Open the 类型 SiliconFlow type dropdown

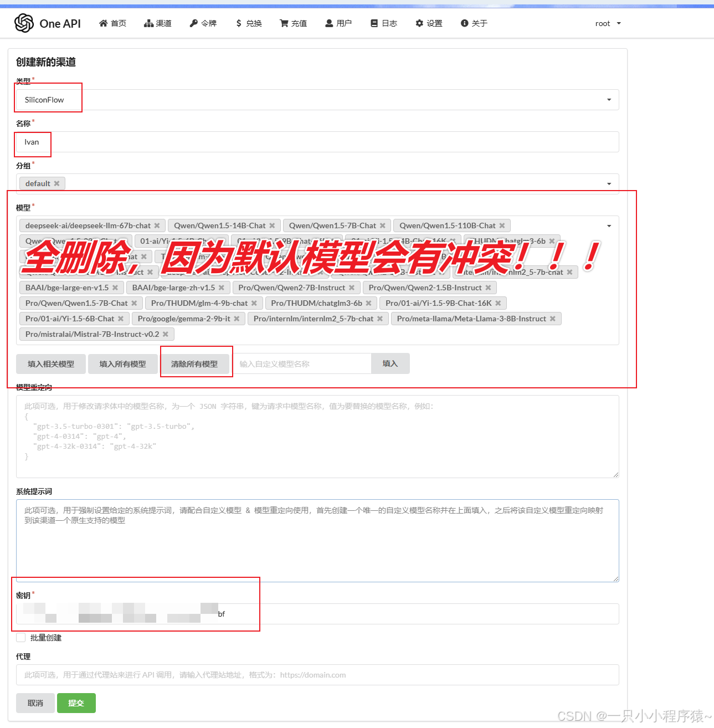click(x=317, y=100)
